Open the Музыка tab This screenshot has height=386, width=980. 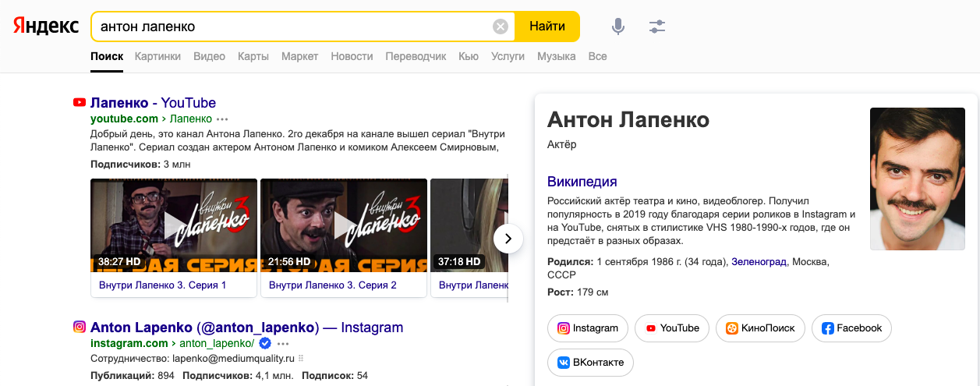pos(557,56)
